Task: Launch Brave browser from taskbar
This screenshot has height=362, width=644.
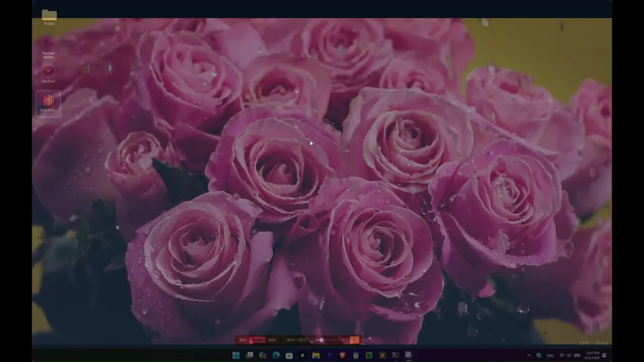Action: tap(343, 355)
